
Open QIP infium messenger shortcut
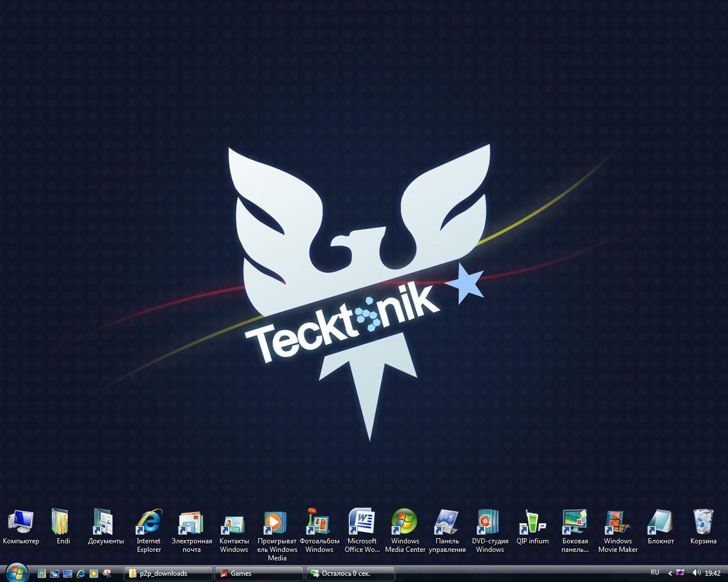[x=532, y=522]
